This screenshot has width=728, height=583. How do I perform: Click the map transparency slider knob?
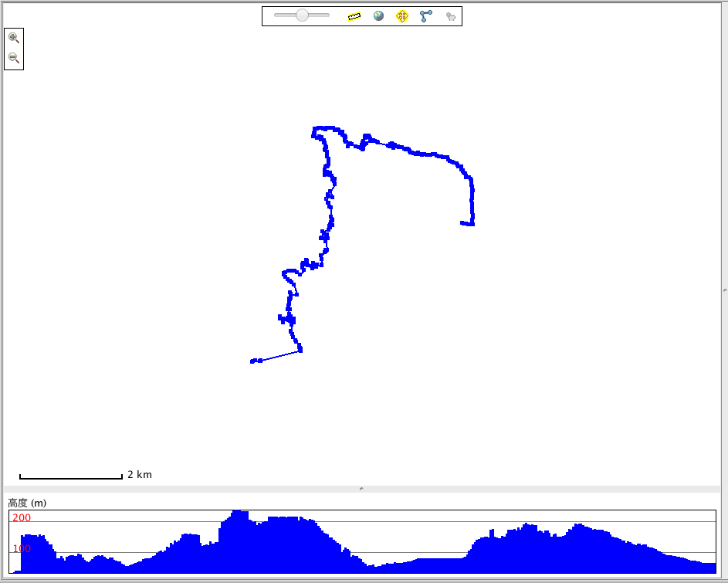click(x=303, y=15)
